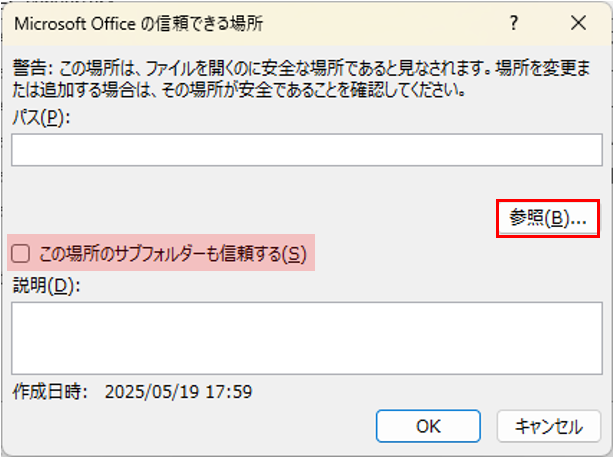Click the question mark help icon
613x458 pixels.
514,23
